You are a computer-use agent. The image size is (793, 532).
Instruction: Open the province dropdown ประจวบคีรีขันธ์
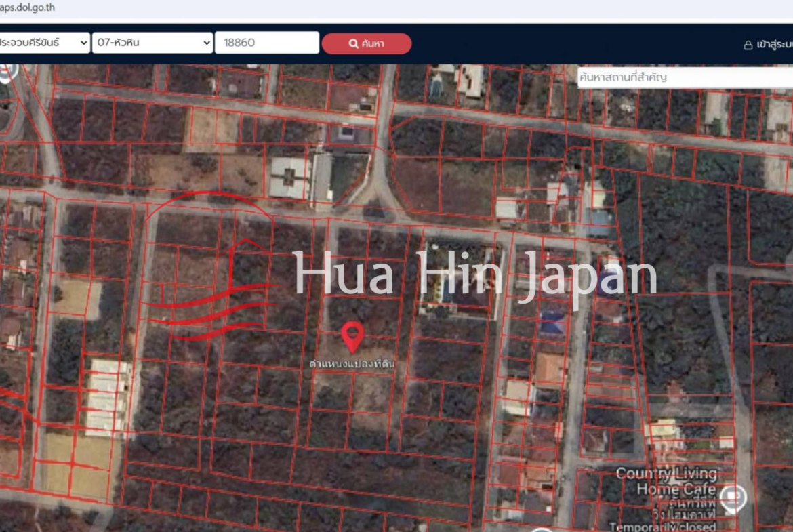pos(44,43)
